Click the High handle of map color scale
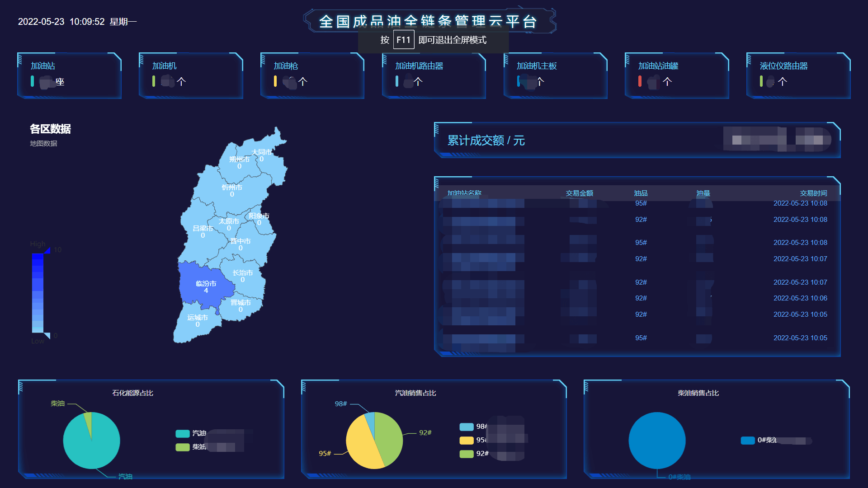 47,250
